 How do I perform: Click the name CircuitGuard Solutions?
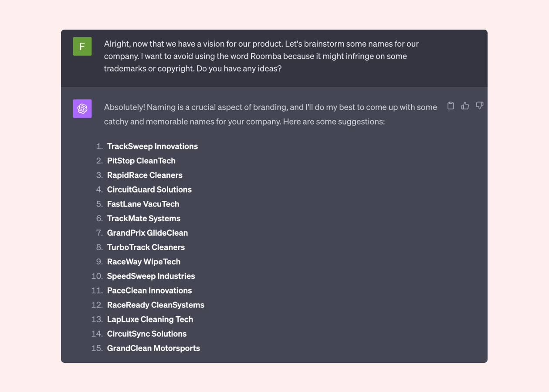[x=149, y=189]
